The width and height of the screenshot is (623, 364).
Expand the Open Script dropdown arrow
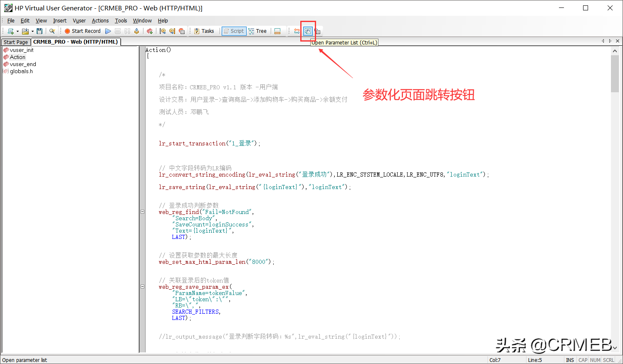click(32, 31)
